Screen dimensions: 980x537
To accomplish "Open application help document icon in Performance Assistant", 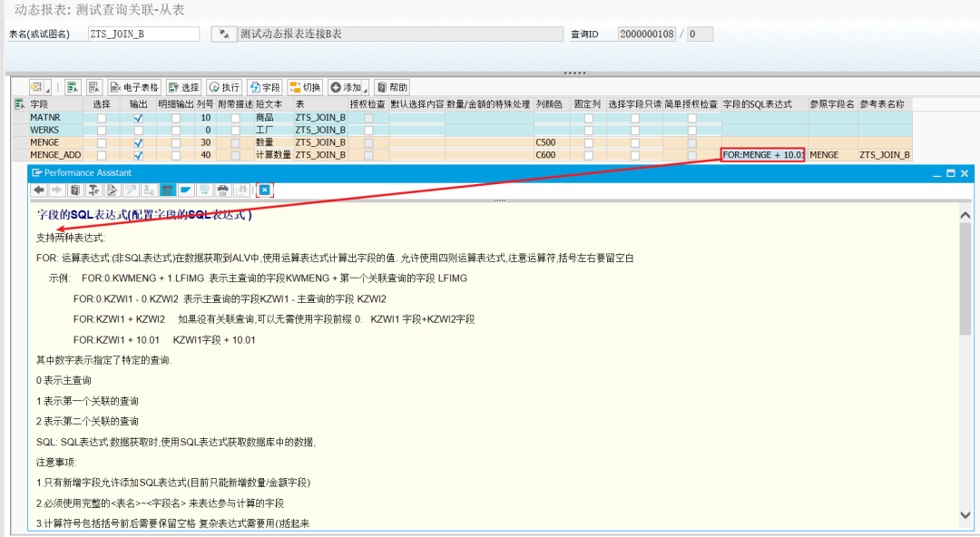I will (x=75, y=190).
